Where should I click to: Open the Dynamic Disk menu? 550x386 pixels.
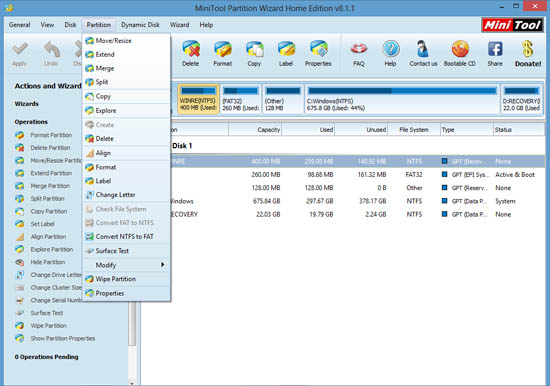(140, 25)
